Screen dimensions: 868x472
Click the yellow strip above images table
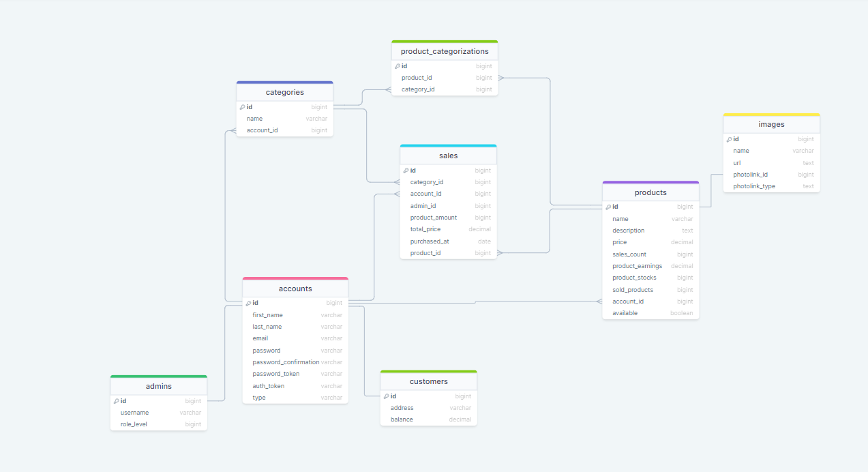pyautogui.click(x=771, y=115)
